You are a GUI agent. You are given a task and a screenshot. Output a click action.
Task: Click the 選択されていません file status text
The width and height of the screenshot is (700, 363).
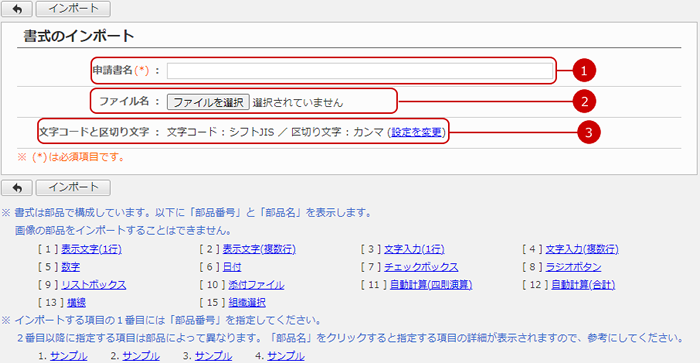pos(298,102)
